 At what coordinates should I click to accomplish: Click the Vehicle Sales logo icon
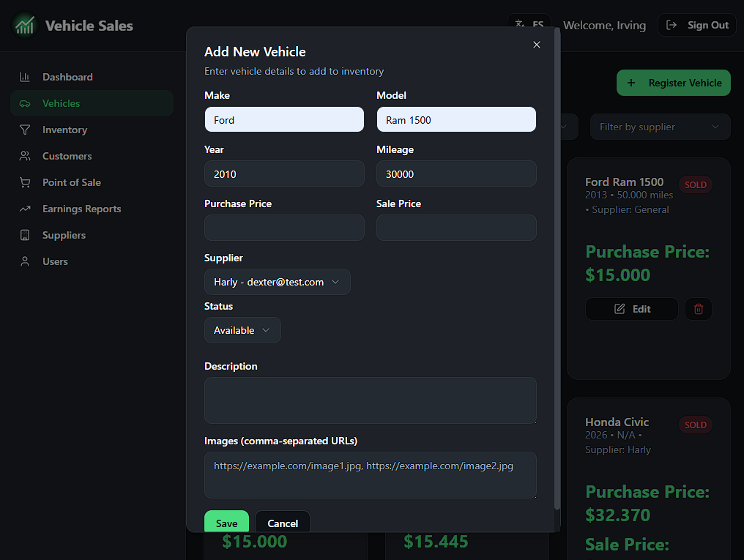tap(25, 25)
